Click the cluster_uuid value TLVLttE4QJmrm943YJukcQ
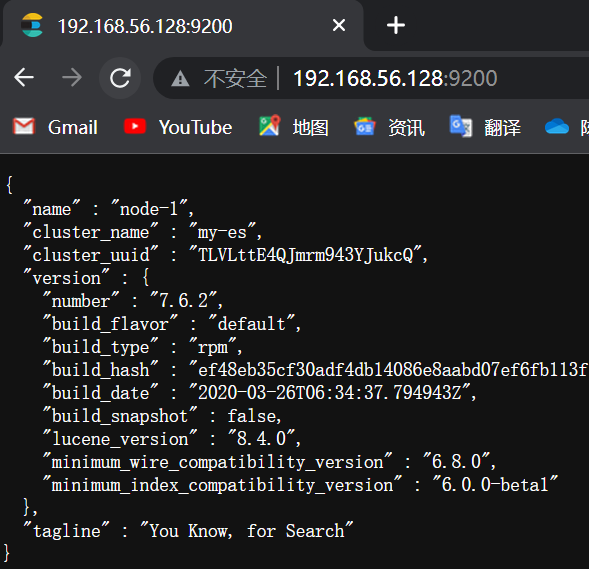The height and width of the screenshot is (569, 589). point(305,255)
